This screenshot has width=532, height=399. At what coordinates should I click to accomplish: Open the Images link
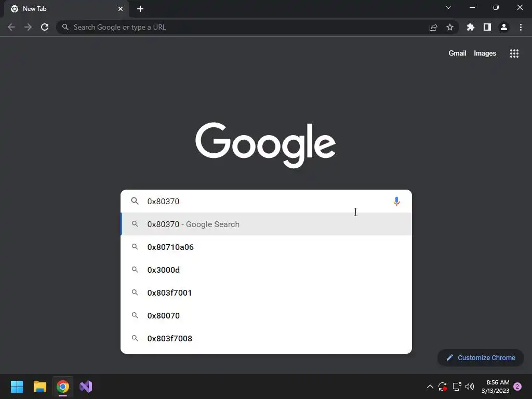[485, 54]
